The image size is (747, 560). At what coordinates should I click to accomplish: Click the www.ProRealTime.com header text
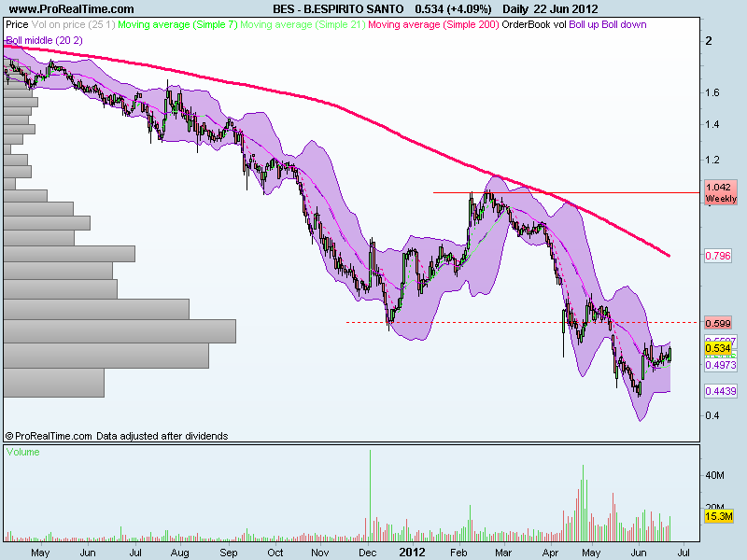(x=72, y=9)
